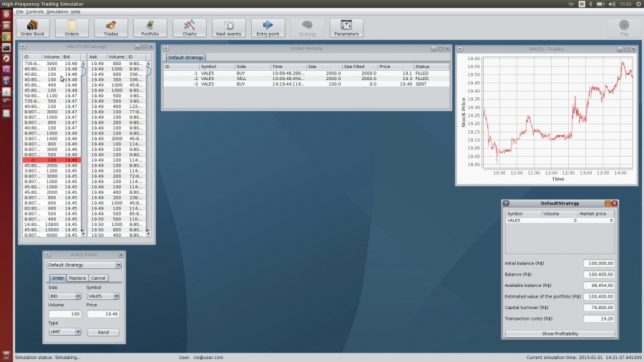644x362 pixels.
Task: Select the highlighted red bid row at 19.46
Action: [52, 160]
